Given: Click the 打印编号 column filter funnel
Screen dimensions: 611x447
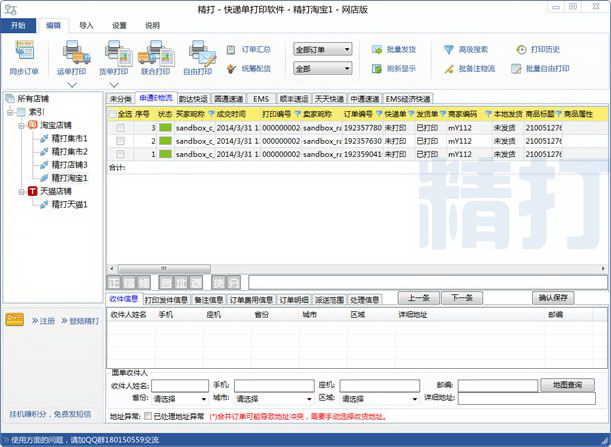Looking at the screenshot, I should point(298,114).
